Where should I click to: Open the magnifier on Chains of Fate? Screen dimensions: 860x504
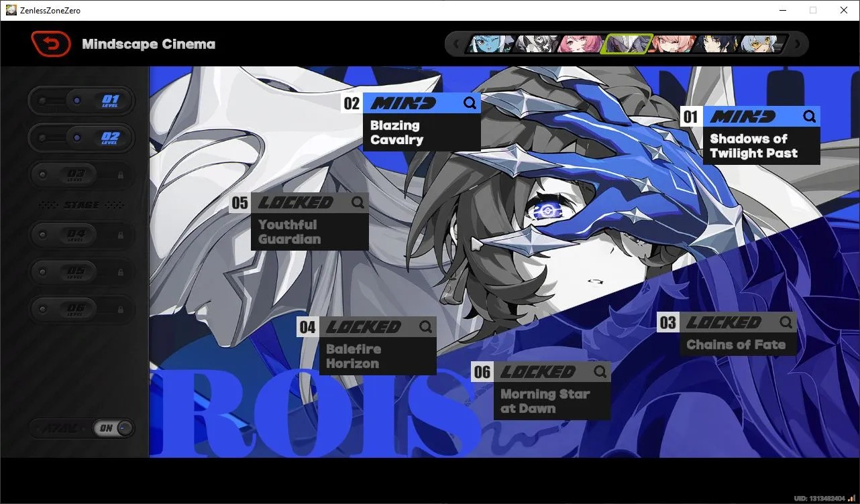(786, 322)
